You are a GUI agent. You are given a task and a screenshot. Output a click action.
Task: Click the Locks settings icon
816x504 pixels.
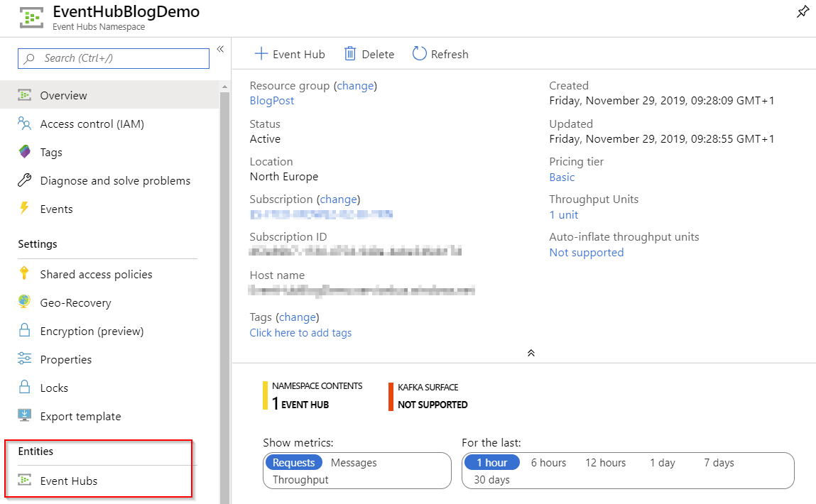23,388
